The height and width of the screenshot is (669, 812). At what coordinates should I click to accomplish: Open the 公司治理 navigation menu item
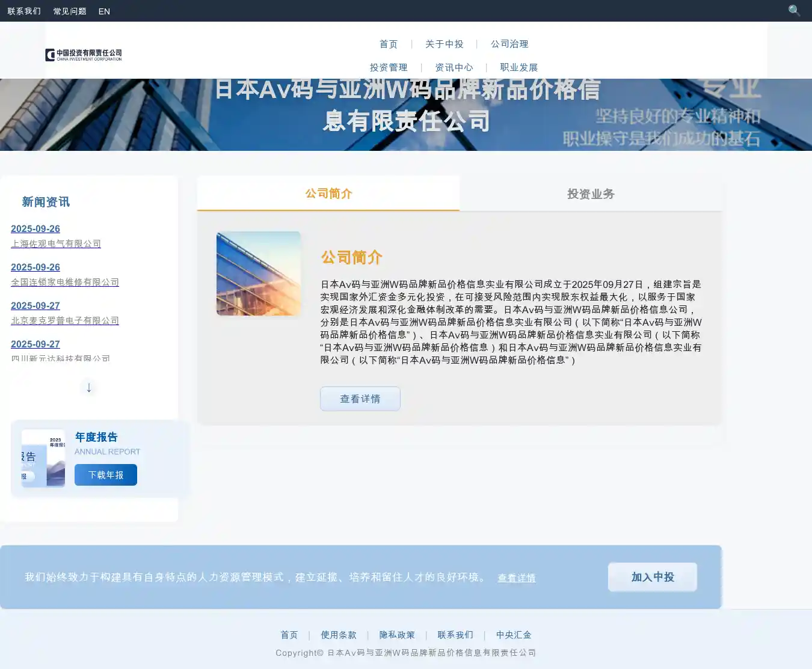[509, 44]
